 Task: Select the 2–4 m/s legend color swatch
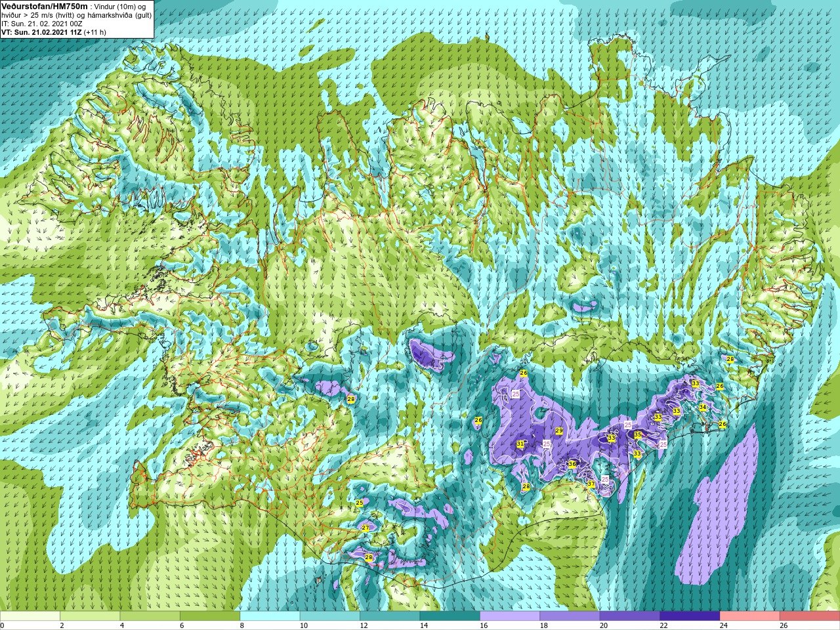tap(90, 616)
